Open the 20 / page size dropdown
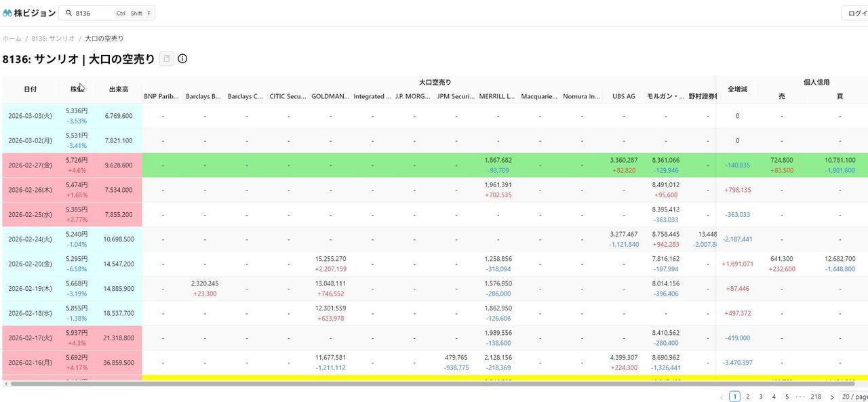 coord(854,397)
